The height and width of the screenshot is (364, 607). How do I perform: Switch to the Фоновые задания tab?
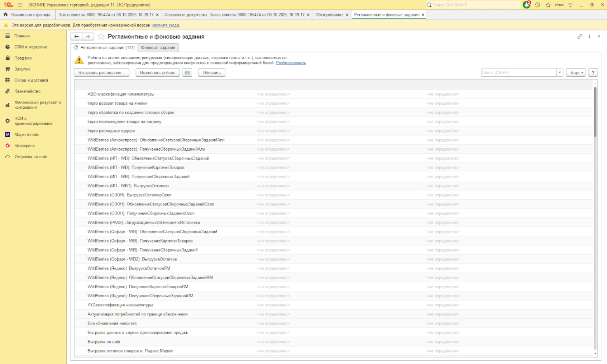[x=158, y=48]
